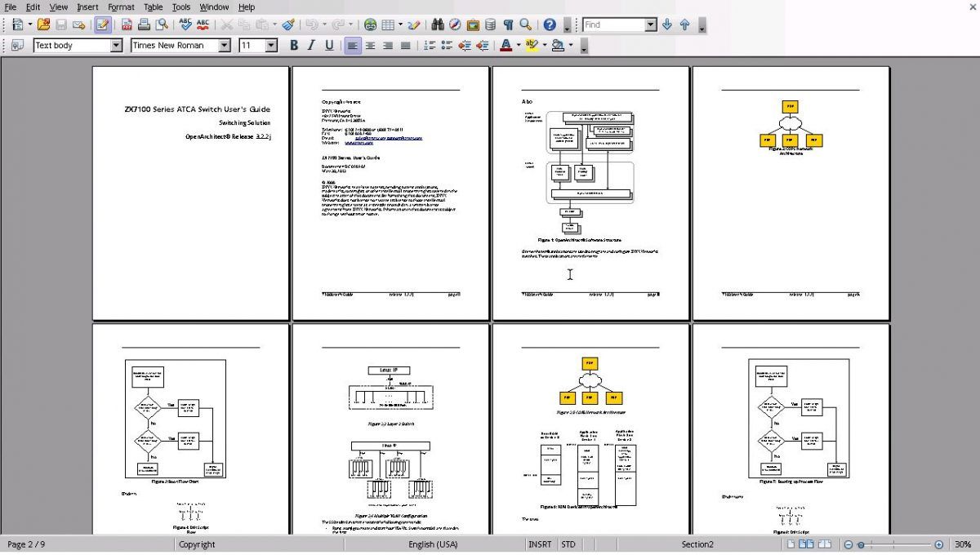This screenshot has width=980, height=555.
Task: Open the Format menu
Action: tap(121, 7)
